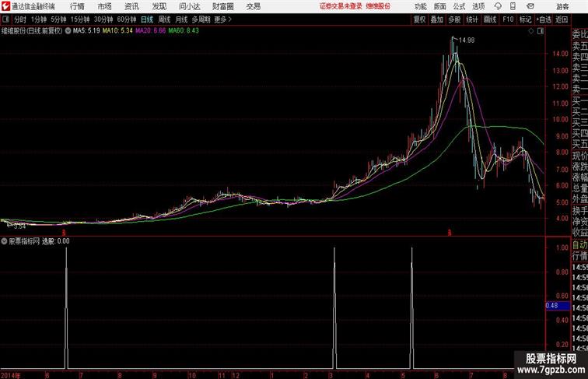
Task: Click the 14.00 price axis label
Action: 560,54
